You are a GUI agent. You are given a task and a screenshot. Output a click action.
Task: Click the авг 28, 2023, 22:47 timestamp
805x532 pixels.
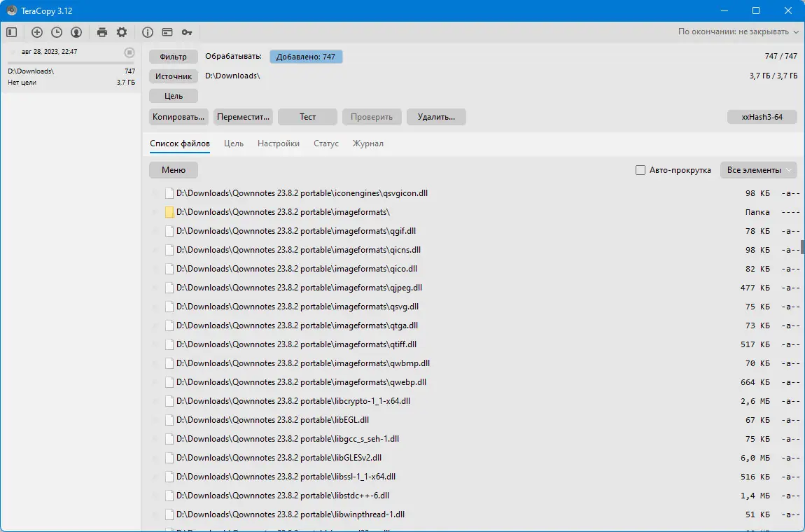pos(49,52)
